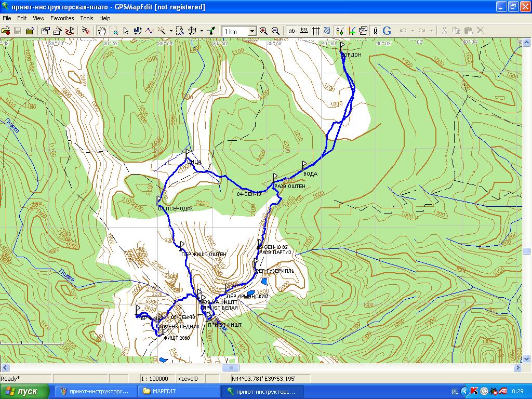The image size is (532, 399).
Task: Click the zoom in magnifier button
Action: pyautogui.click(x=264, y=31)
